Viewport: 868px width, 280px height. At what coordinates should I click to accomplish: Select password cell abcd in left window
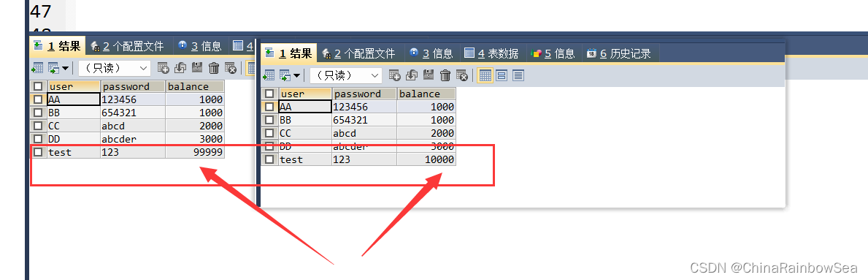pos(133,126)
